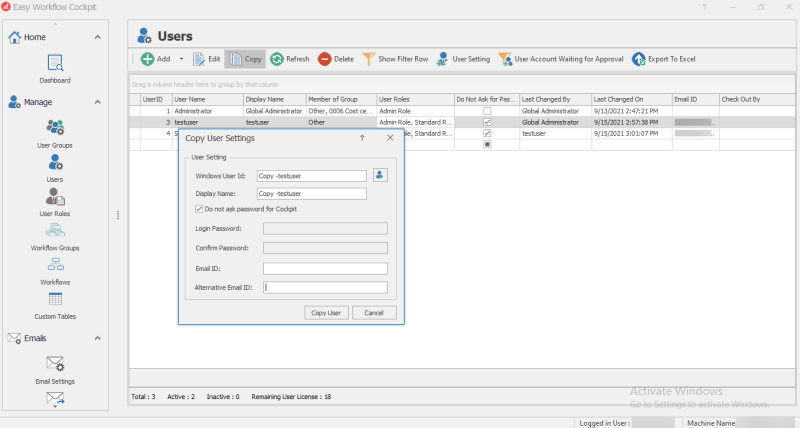
Task: Click the Email ID input field
Action: point(324,268)
